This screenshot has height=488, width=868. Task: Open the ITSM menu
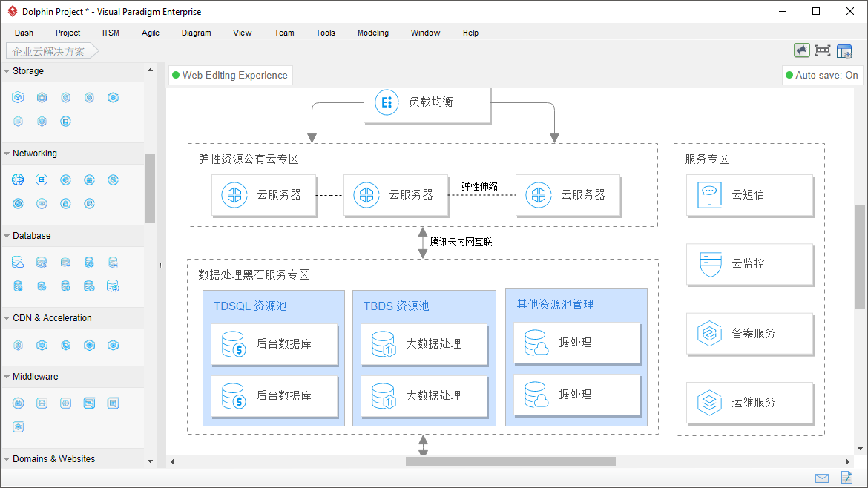pyautogui.click(x=111, y=33)
